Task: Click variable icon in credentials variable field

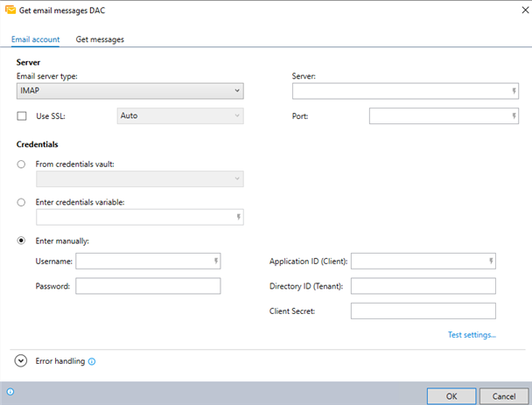Action: (238, 218)
